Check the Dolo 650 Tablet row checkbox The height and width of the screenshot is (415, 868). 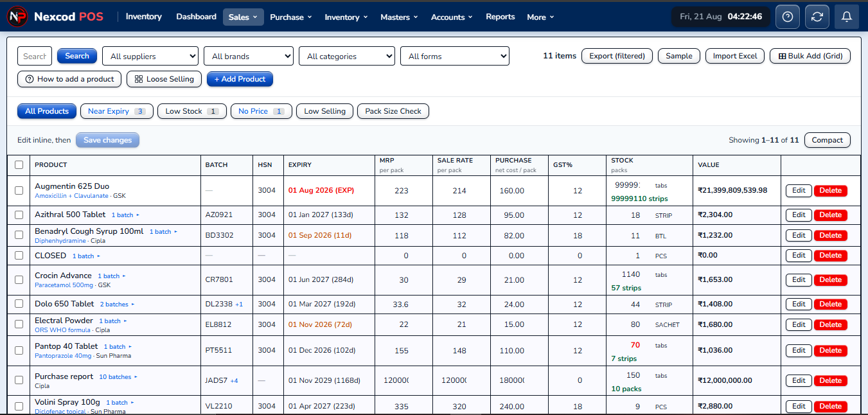[19, 304]
